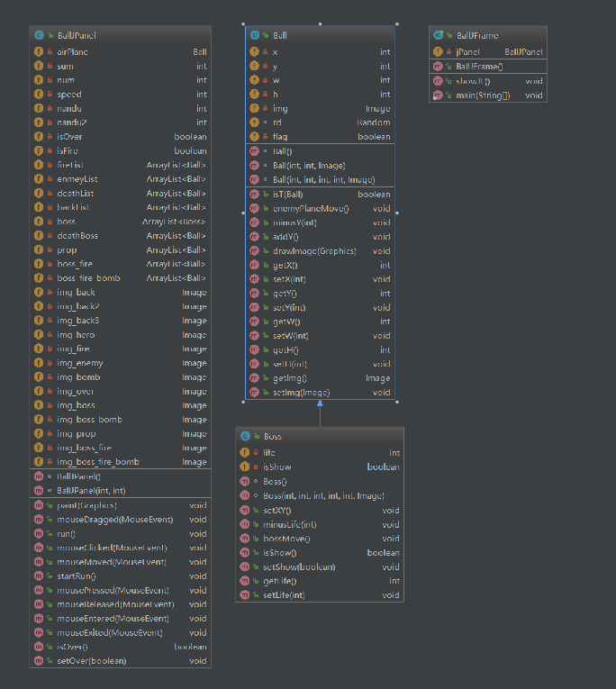Select the setXY() method row
616x689 pixels.
coord(320,510)
